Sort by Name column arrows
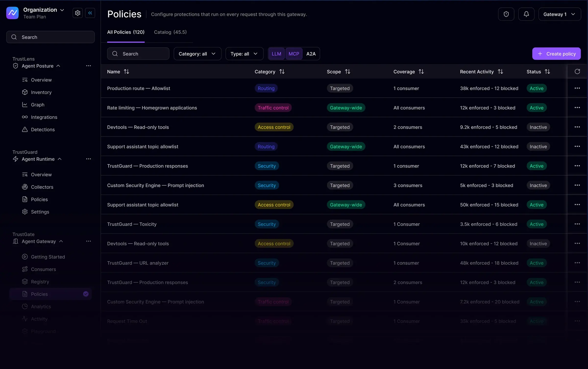 click(126, 71)
